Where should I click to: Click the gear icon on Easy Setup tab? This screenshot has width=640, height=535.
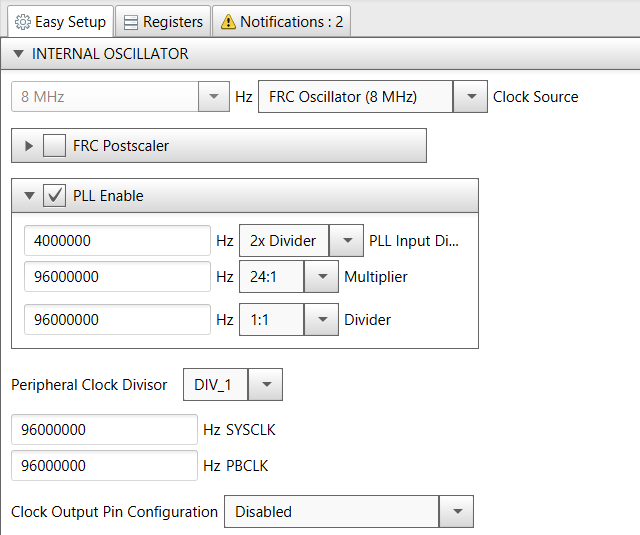tap(22, 22)
